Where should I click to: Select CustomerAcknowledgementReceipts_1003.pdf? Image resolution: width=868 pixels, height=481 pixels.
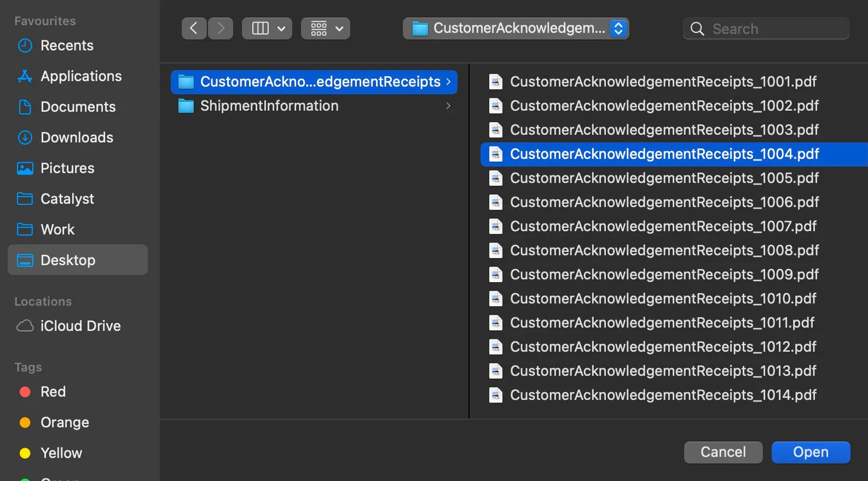click(674, 130)
